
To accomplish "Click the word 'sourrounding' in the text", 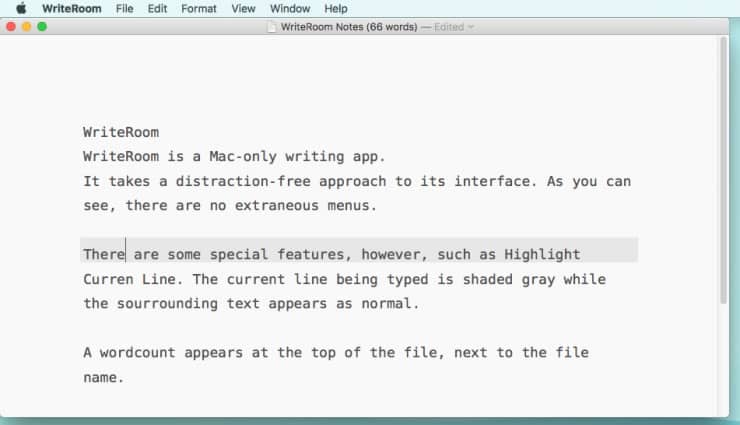I will pos(167,304).
